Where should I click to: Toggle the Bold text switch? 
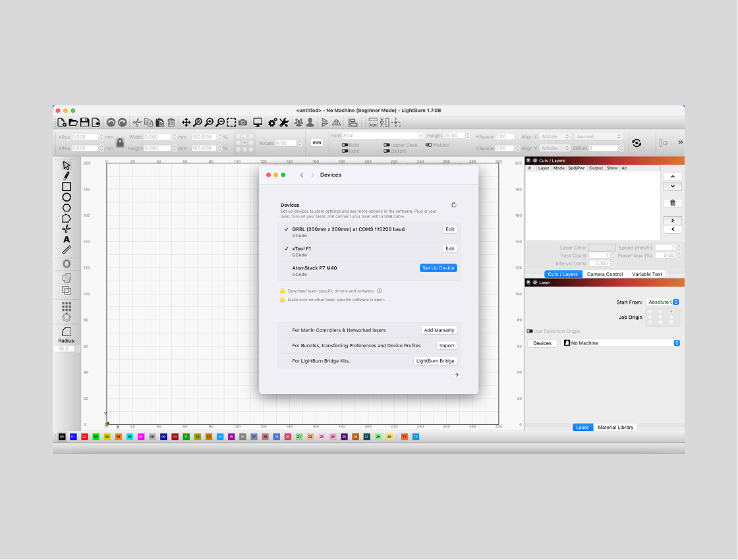[345, 146]
